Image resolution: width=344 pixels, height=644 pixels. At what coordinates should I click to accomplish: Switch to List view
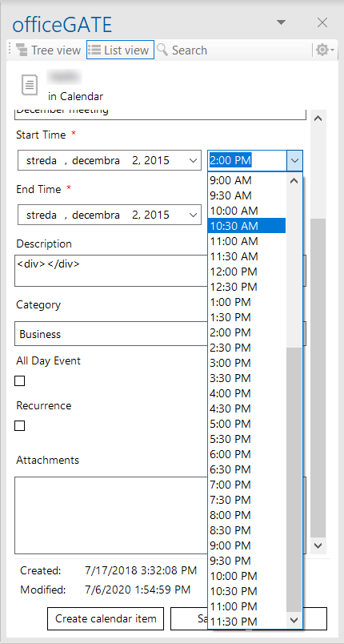pos(120,50)
